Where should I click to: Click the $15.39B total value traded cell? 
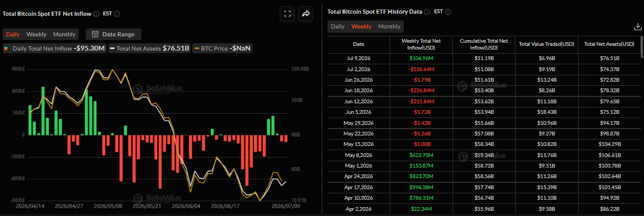pyautogui.click(x=546, y=187)
